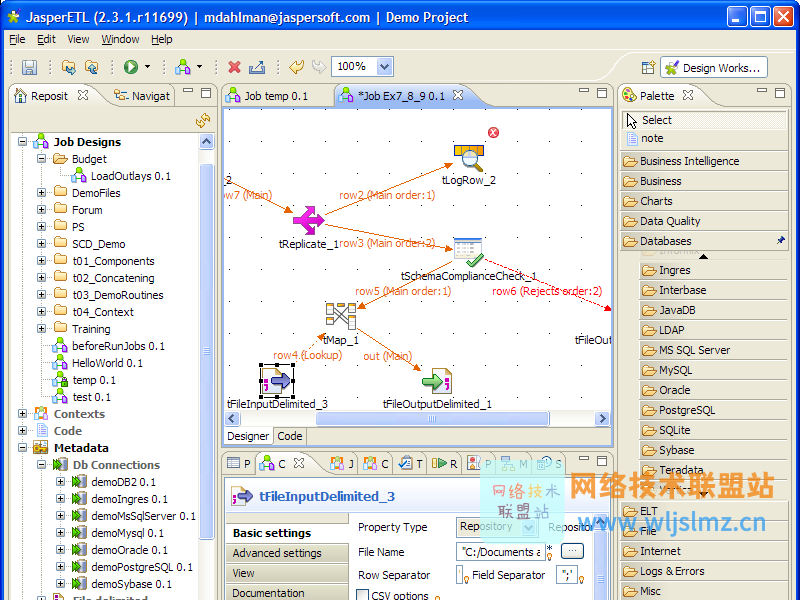The width and height of the screenshot is (800, 600).
Task: Open the zoom 100% dropdown
Action: click(x=384, y=67)
